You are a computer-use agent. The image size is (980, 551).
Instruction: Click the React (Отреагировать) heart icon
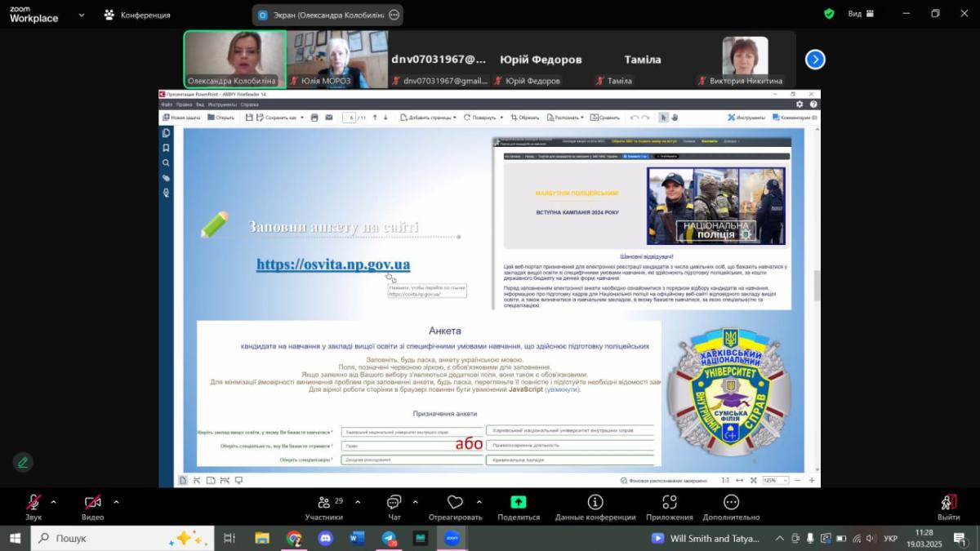point(455,503)
